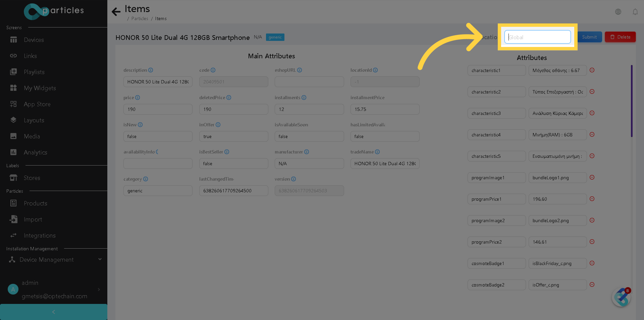Image resolution: width=644 pixels, height=320 pixels.
Task: Click the info icon beside code
Action: coord(213,70)
